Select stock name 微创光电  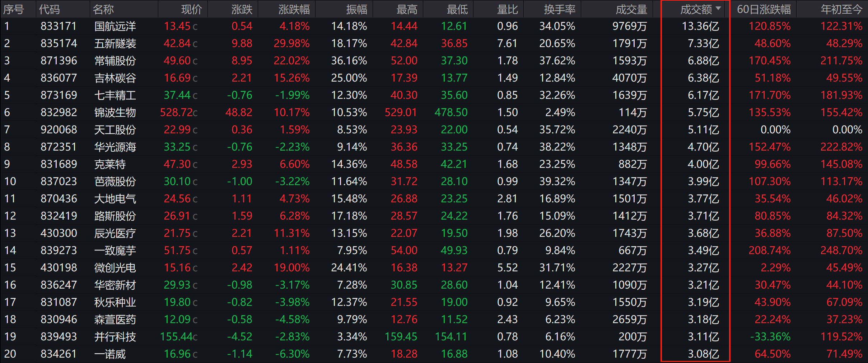pyautogui.click(x=115, y=268)
